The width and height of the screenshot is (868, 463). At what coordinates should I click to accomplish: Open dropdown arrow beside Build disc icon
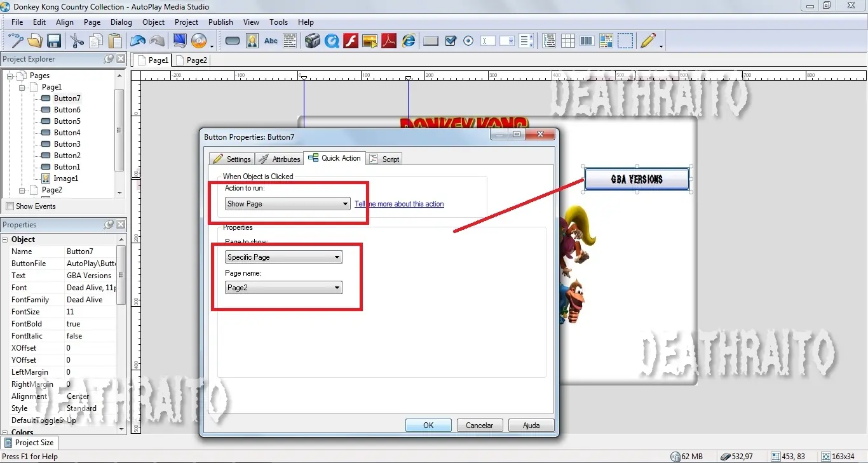[212, 45]
